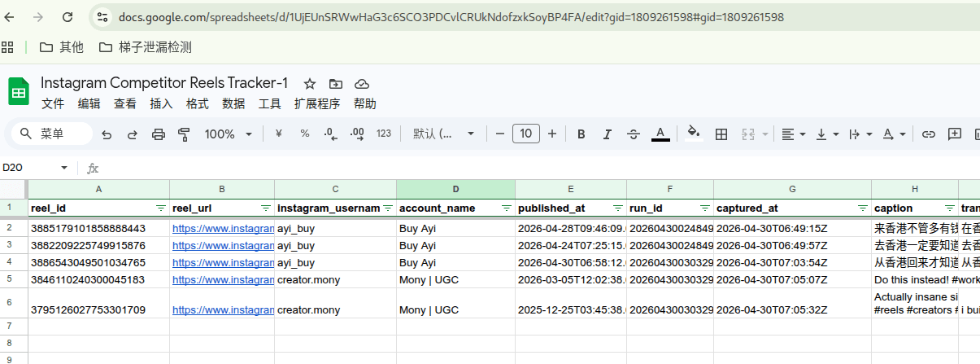This screenshot has height=364, width=980.
Task: Select column D header
Action: [x=455, y=189]
